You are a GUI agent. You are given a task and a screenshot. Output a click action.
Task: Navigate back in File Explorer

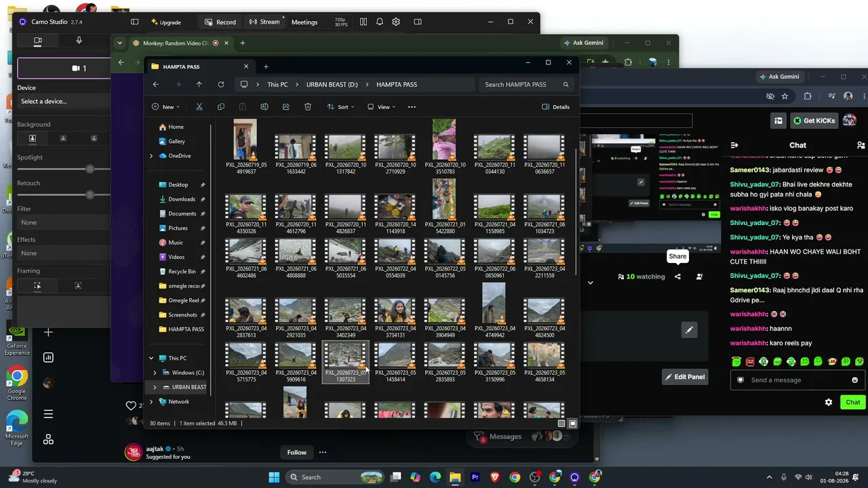tap(156, 85)
